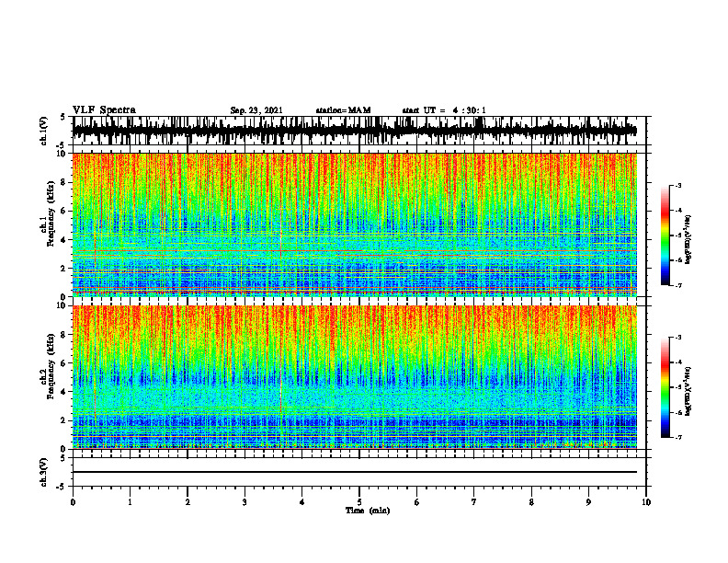
Task: Click the "2" kHz tick on ch.2 axis
Action: coord(63,420)
